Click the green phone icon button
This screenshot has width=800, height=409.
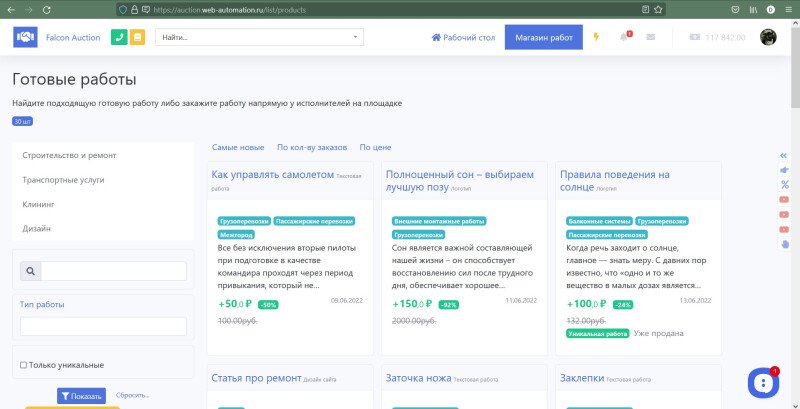(119, 37)
